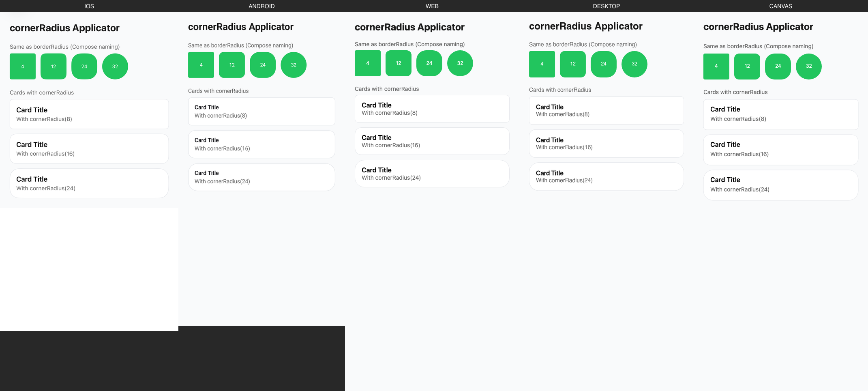Open Web card With cornerRadius(16)

tap(432, 141)
